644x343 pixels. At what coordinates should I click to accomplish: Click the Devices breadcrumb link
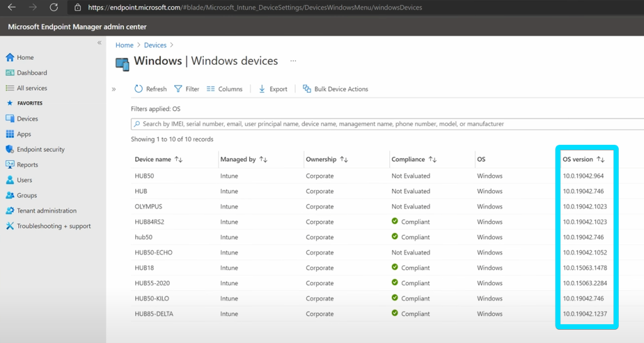155,45
